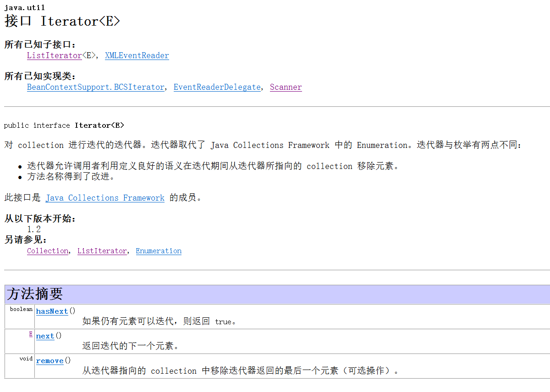The width and height of the screenshot is (550, 392).
Task: Click the remove description about 可选操作
Action: [241, 371]
